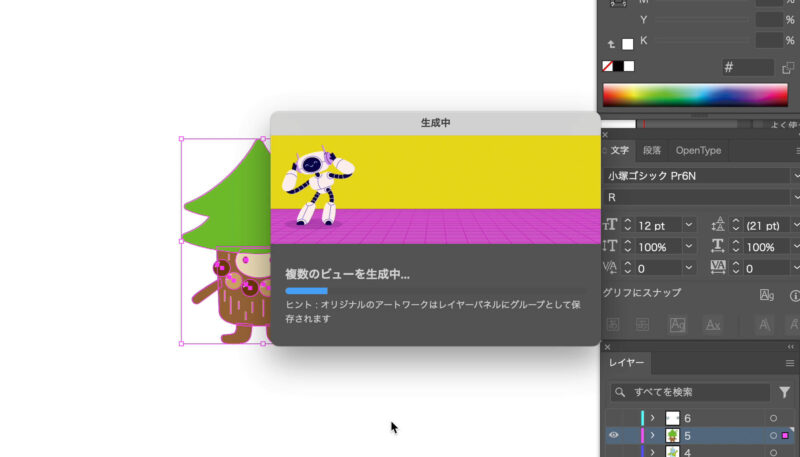Click the target circle of layer 4

773,453
